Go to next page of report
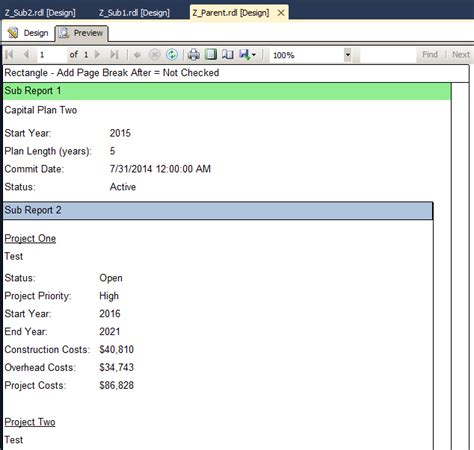Screen dimensions: 474x450 click(97, 54)
